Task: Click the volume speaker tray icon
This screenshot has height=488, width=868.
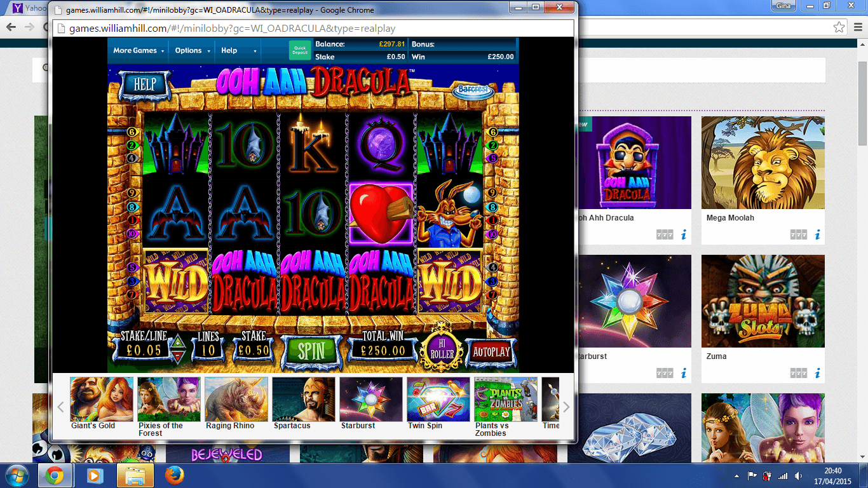Action: (x=797, y=475)
